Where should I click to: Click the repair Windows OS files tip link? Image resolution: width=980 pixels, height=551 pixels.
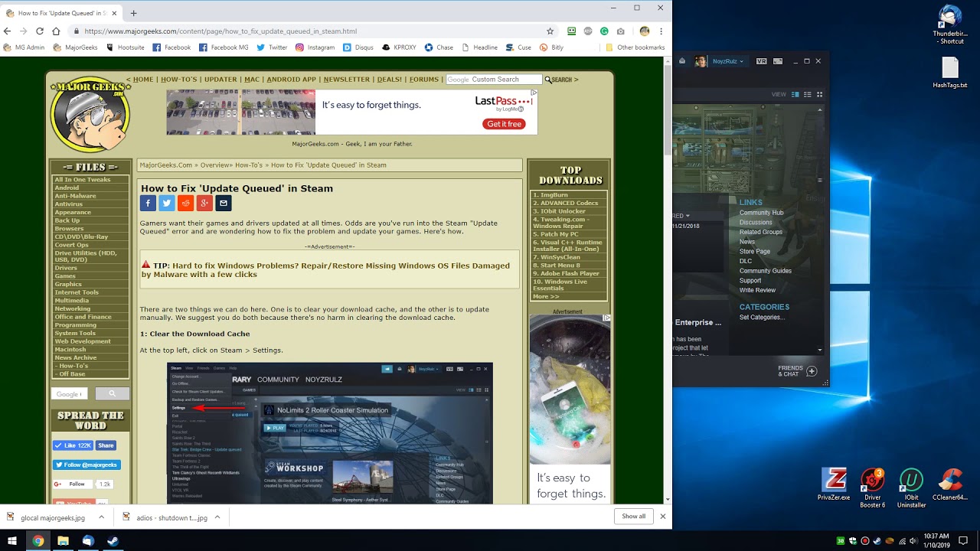[x=325, y=269]
